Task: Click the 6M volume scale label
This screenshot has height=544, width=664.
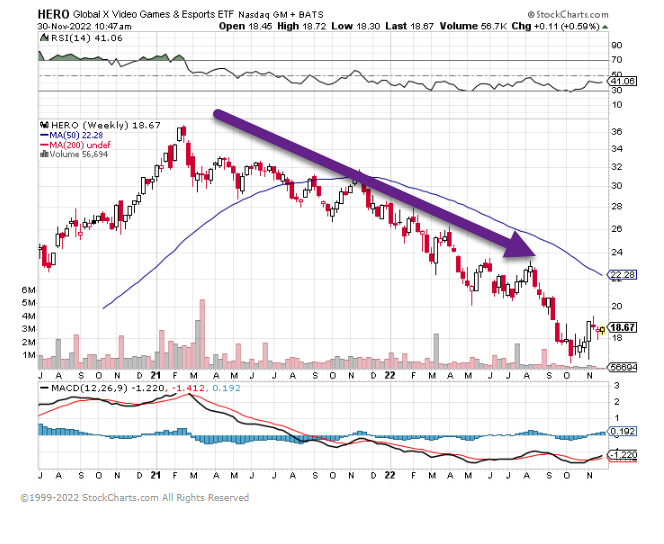Action: (x=28, y=290)
